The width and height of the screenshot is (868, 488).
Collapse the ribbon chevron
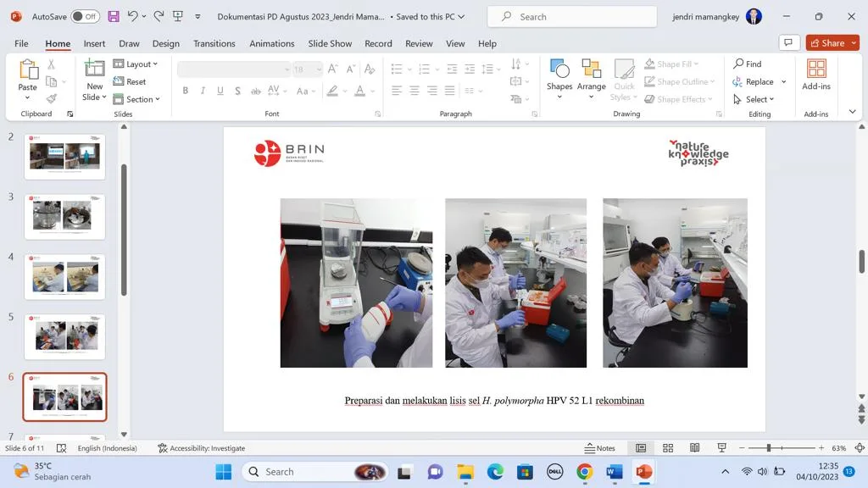click(852, 112)
